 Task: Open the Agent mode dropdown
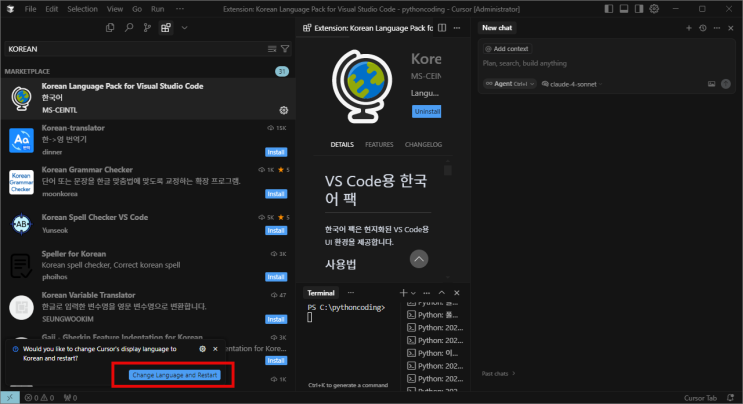click(509, 84)
